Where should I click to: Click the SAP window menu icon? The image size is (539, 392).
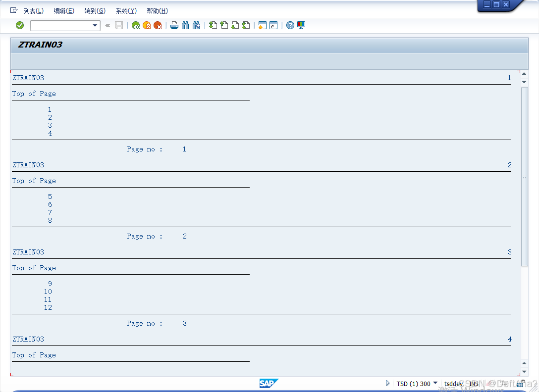point(14,11)
